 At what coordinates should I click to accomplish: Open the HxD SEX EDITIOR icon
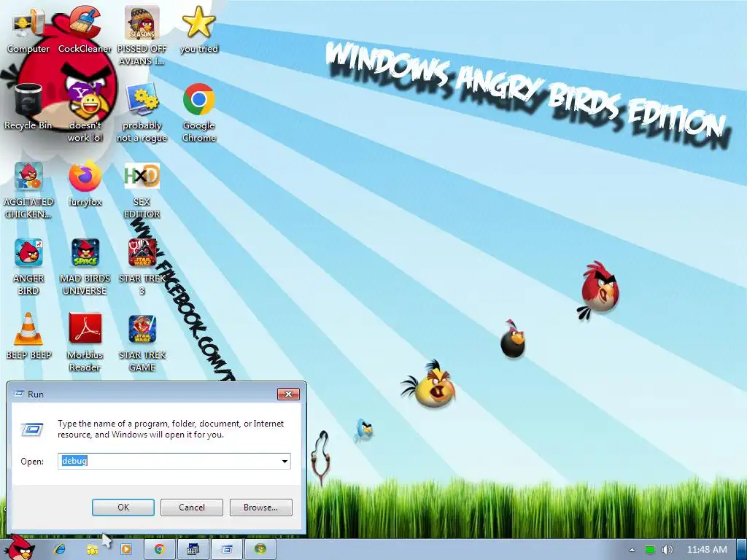(142, 190)
